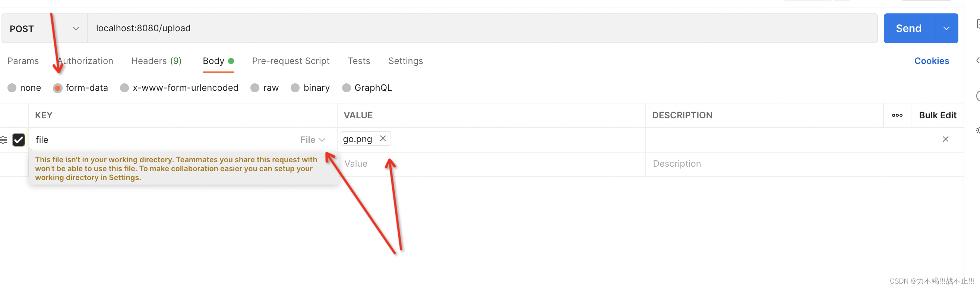The image size is (980, 288).
Task: Uncheck the file key checkbox
Action: coord(19,140)
